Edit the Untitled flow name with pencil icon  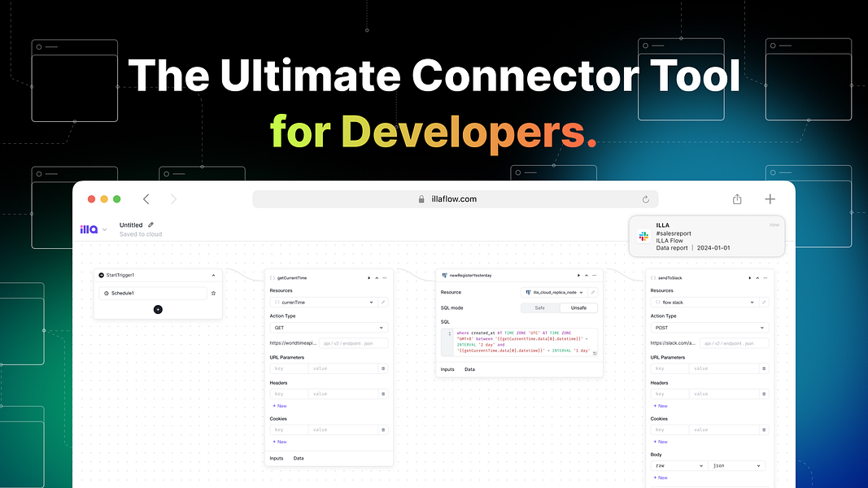pos(150,224)
